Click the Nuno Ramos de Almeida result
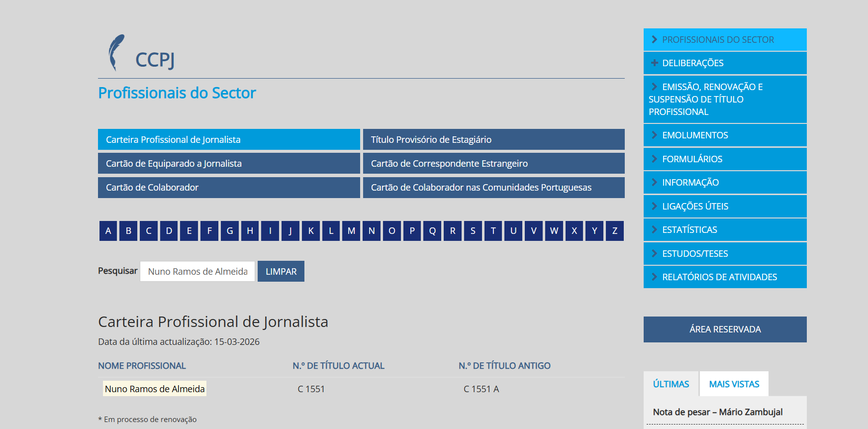868x429 pixels. point(155,389)
